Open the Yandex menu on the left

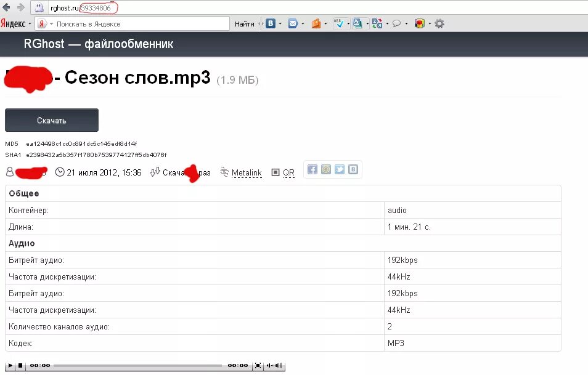coord(14,23)
